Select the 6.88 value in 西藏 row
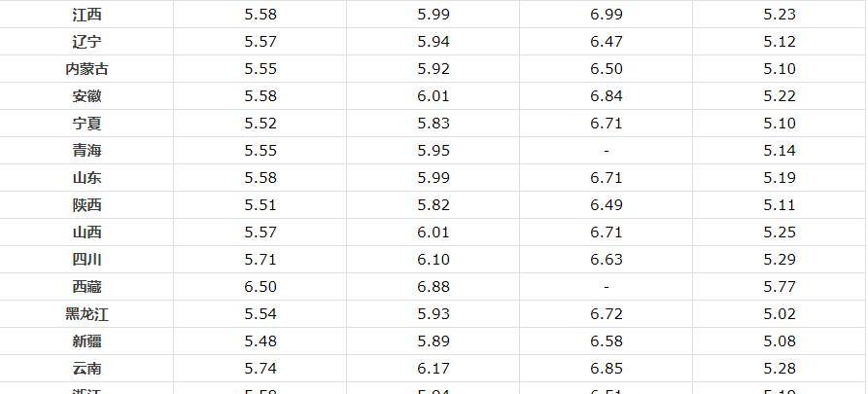The image size is (868, 394). coord(434,287)
